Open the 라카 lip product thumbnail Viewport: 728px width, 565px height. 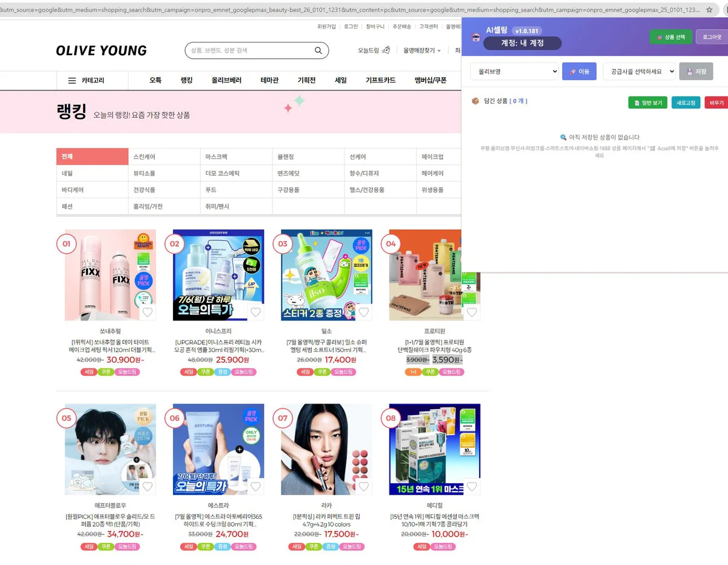point(326,450)
